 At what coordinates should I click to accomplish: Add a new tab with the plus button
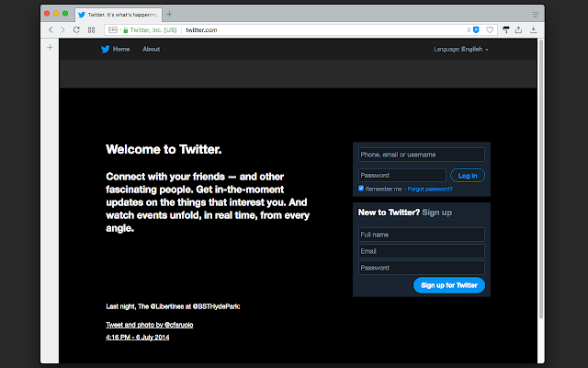tap(169, 14)
